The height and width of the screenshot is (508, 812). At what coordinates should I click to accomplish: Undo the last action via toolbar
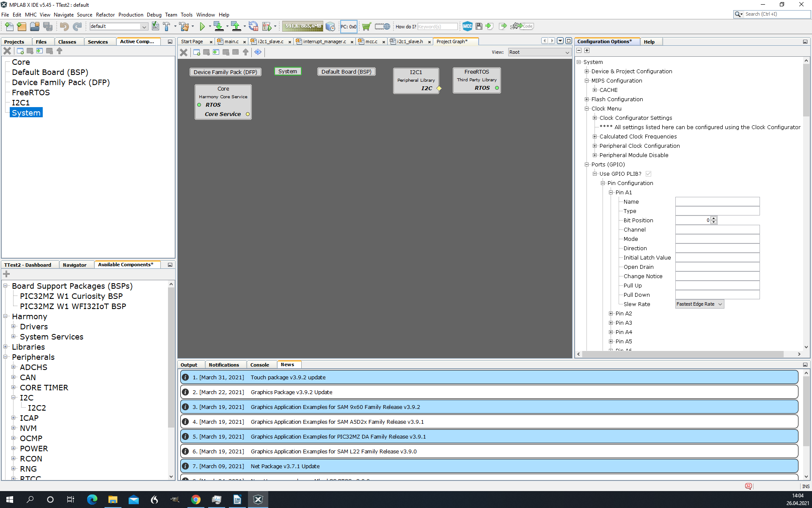tap(64, 27)
